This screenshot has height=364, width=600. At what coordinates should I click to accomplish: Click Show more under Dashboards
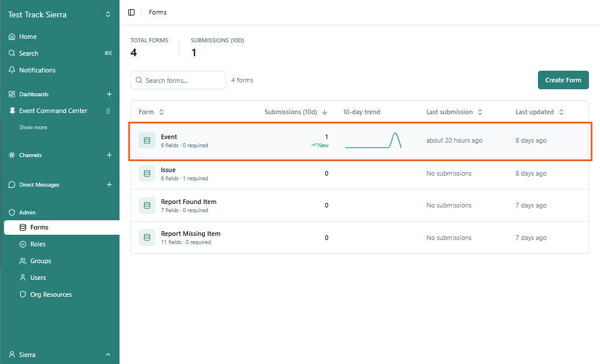coord(33,128)
